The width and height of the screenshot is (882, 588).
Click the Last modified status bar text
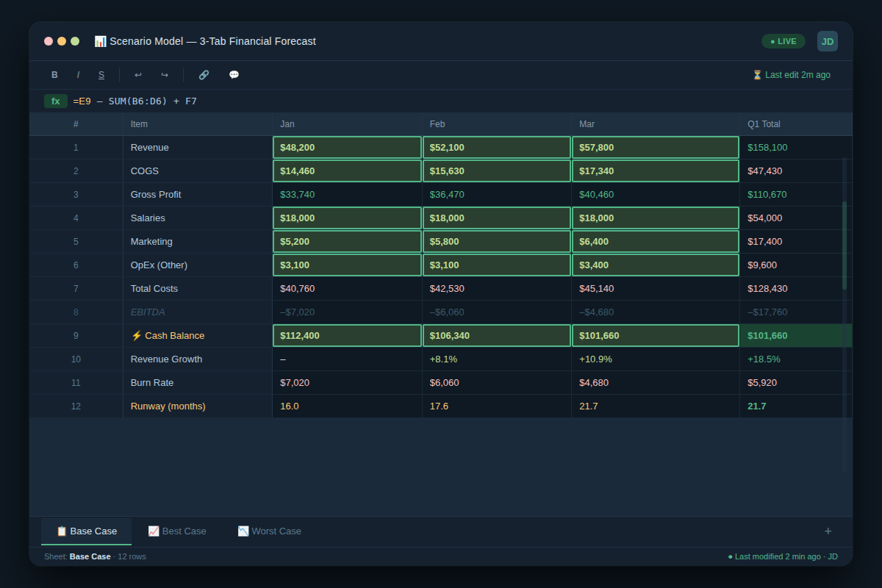click(783, 556)
